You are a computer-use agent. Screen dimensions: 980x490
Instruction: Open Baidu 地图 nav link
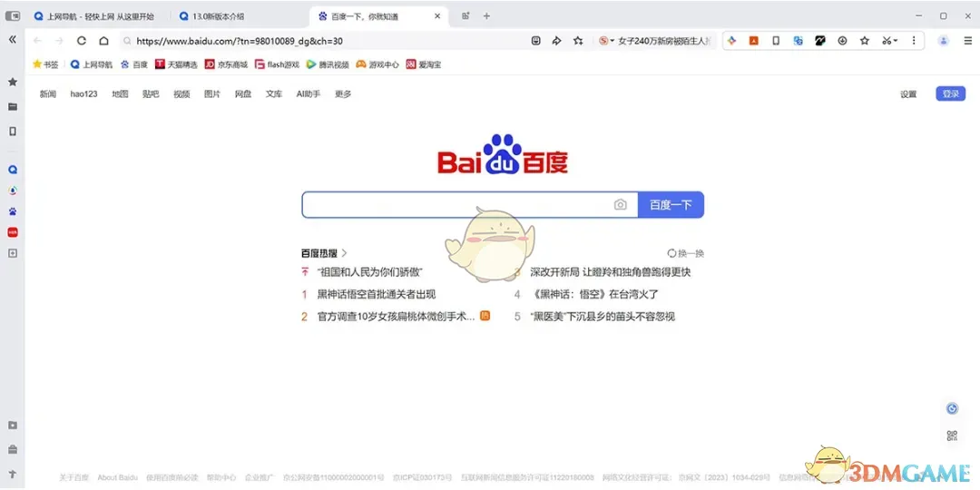[120, 94]
